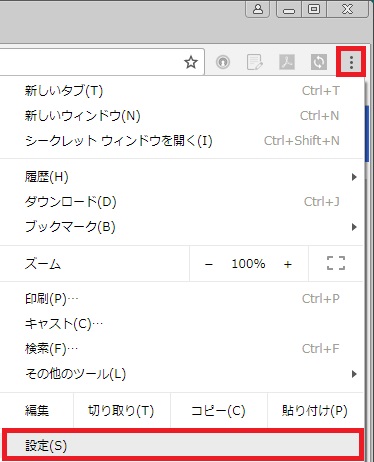Viewport: 374px width, 462px height.
Task: Click the page's blue vertical scrollbar
Action: 367,133
